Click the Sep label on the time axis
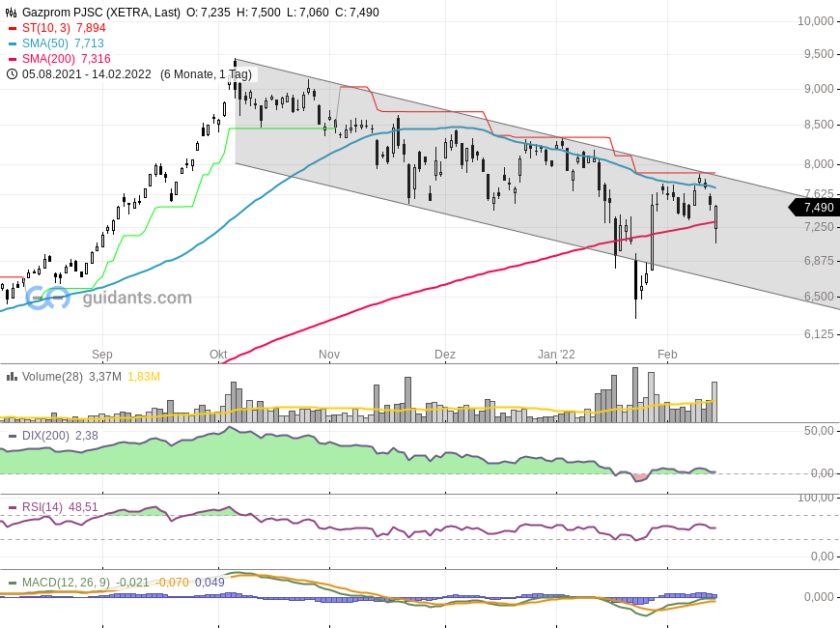The width and height of the screenshot is (840, 628). 101,355
